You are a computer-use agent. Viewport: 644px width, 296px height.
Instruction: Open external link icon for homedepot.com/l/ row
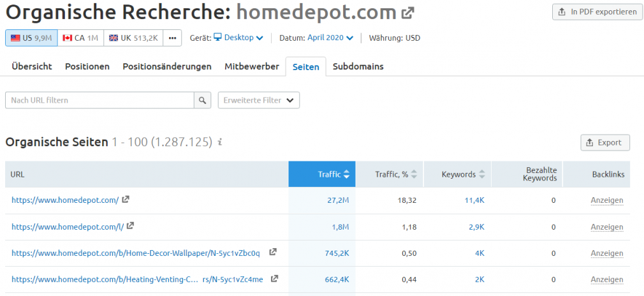coord(130,226)
